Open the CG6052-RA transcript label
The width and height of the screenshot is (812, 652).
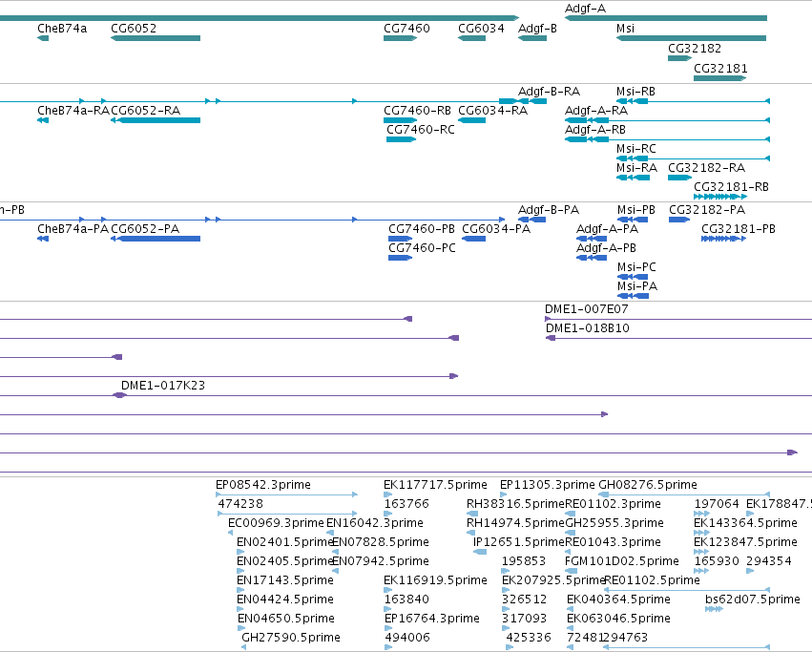pyautogui.click(x=146, y=111)
